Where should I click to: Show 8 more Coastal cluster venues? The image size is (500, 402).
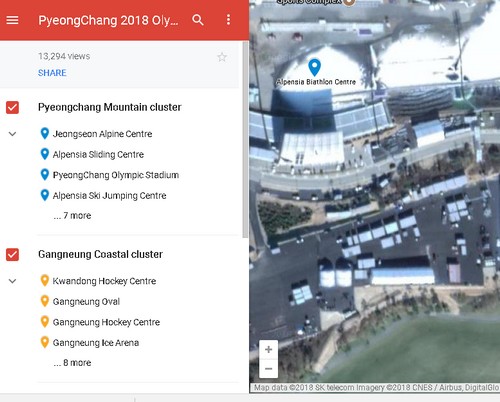(72, 363)
